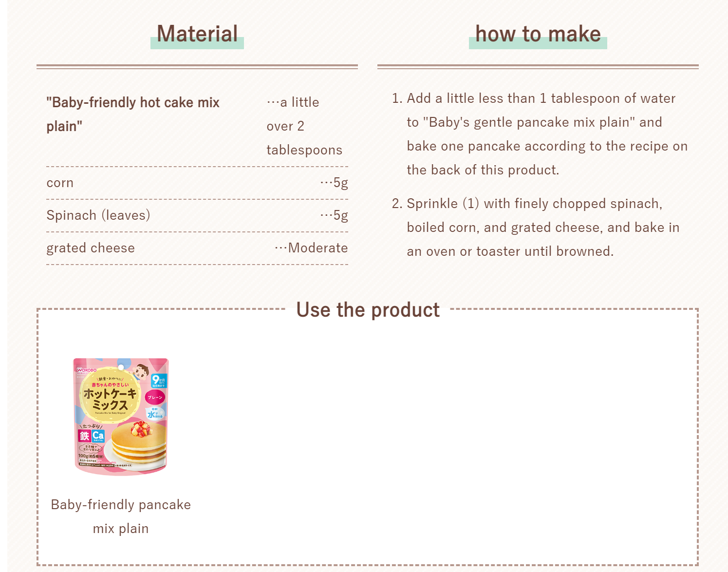
Task: Click the "corn" ingredient name
Action: coord(60,183)
